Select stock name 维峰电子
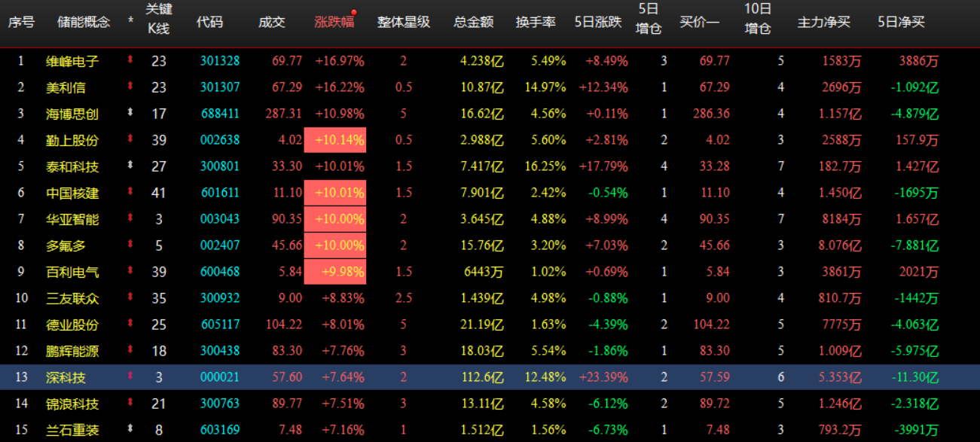Screen dimensions: 980x442 point(72,61)
